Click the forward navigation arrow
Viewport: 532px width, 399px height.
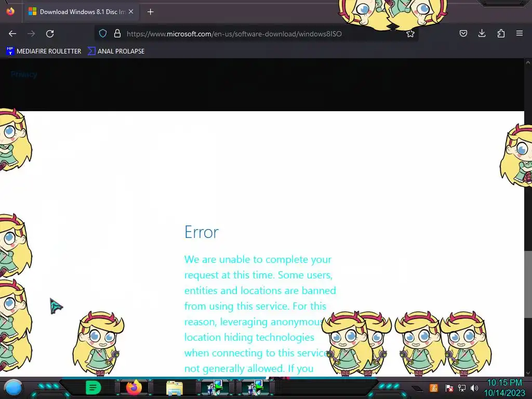point(31,34)
